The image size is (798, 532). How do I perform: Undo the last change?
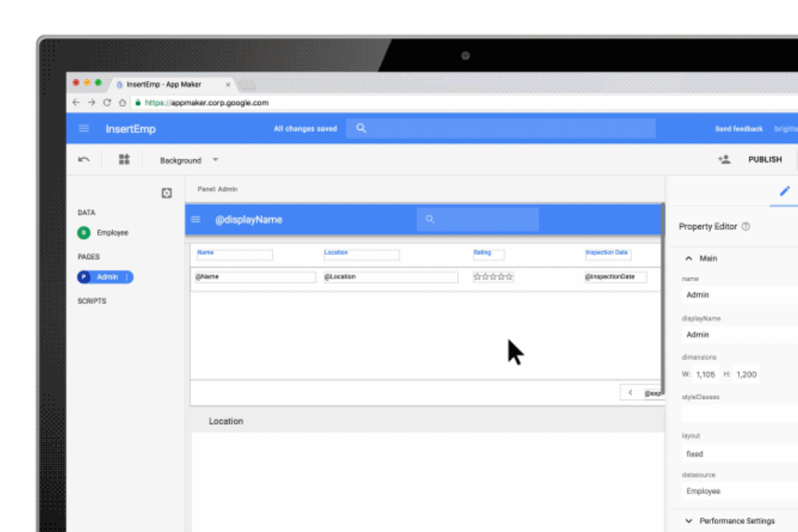[84, 160]
